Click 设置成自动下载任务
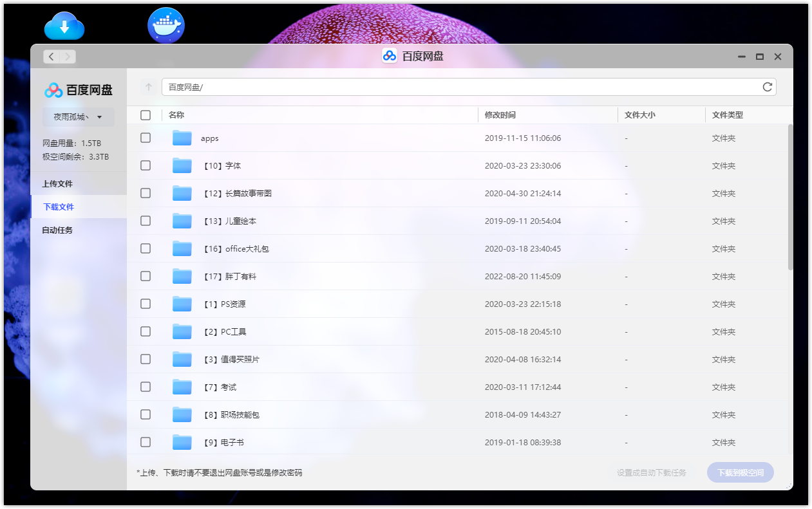This screenshot has height=509, width=812. [x=652, y=472]
